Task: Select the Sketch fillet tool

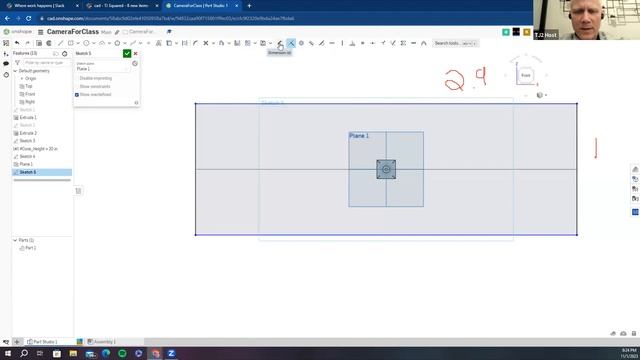Action: [195, 43]
